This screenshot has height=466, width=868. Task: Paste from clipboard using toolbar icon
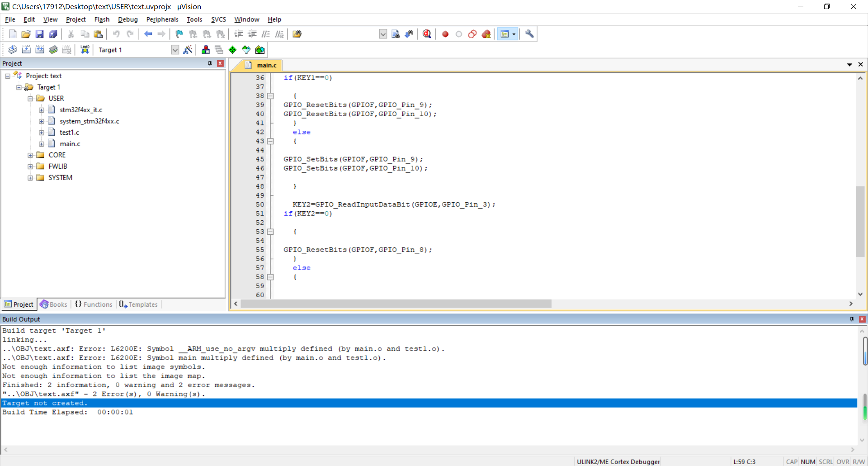pos(98,34)
